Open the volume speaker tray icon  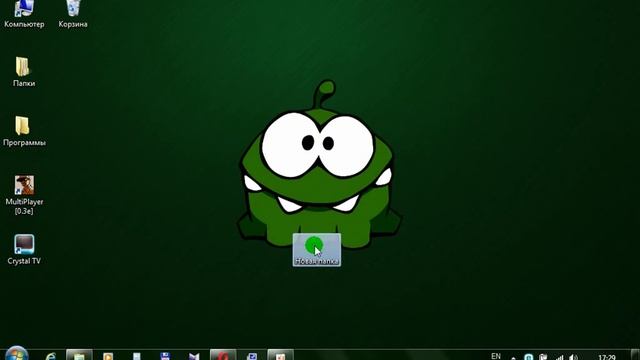573,357
